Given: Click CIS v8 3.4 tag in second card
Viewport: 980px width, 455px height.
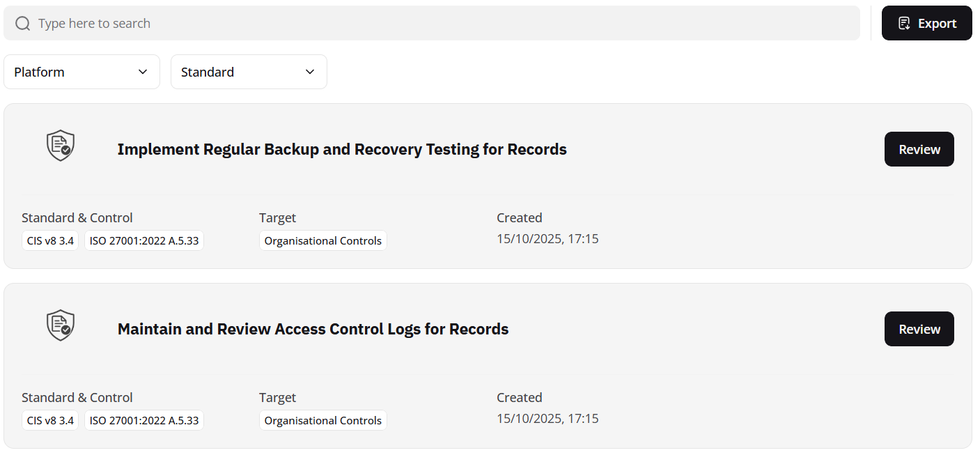Looking at the screenshot, I should (x=50, y=421).
